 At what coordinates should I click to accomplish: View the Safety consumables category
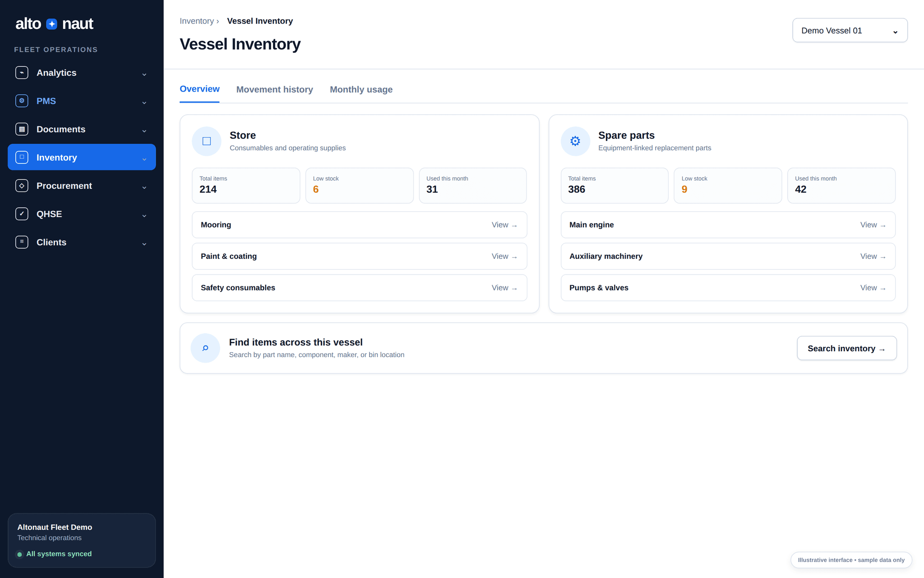pyautogui.click(x=360, y=288)
